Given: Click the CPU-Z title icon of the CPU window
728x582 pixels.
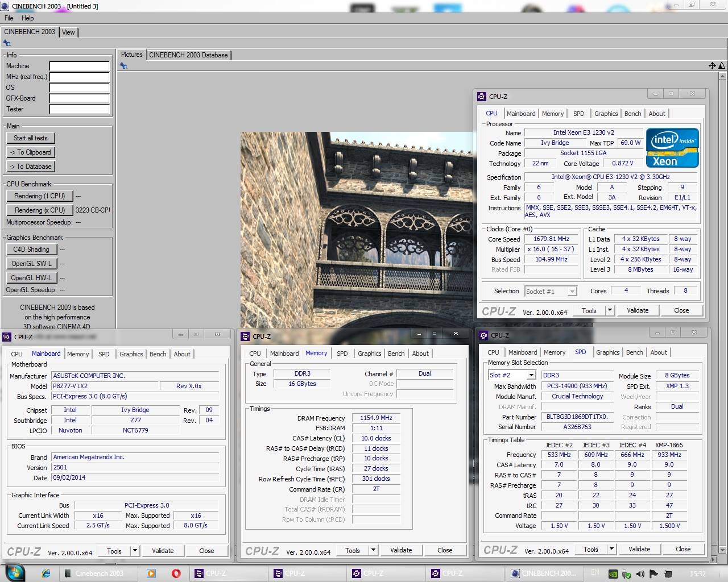Looking at the screenshot, I should 482,97.
